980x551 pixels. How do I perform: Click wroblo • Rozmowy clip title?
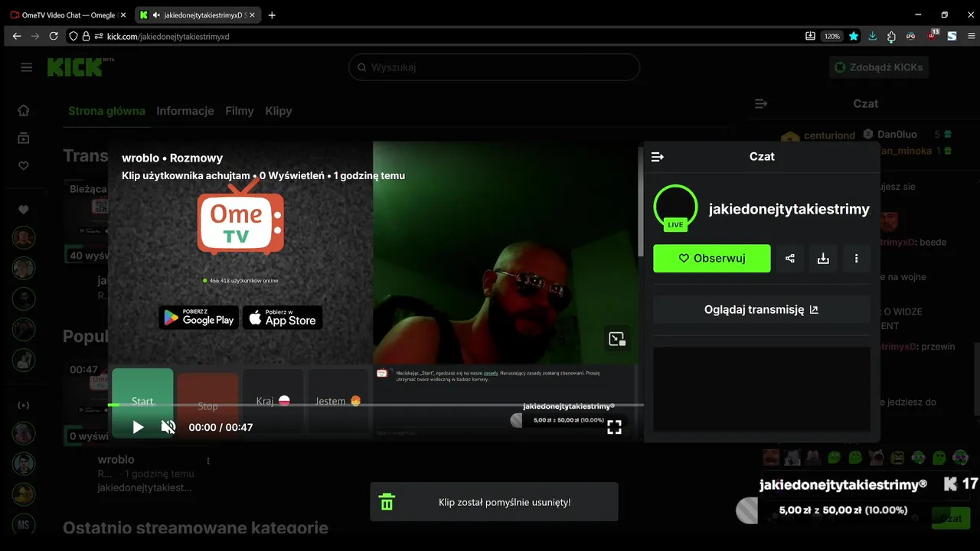point(172,158)
